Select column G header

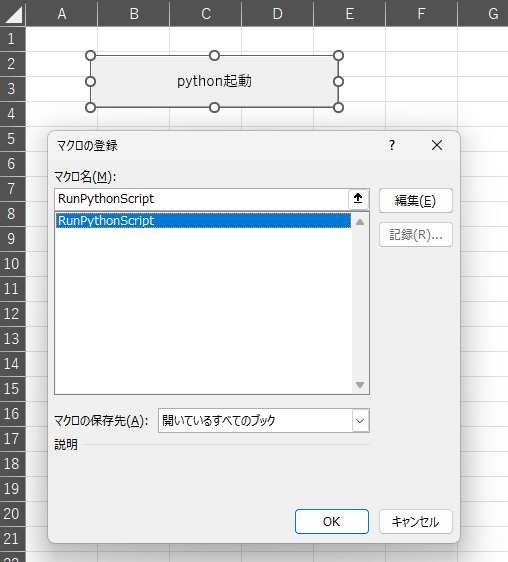pos(483,14)
